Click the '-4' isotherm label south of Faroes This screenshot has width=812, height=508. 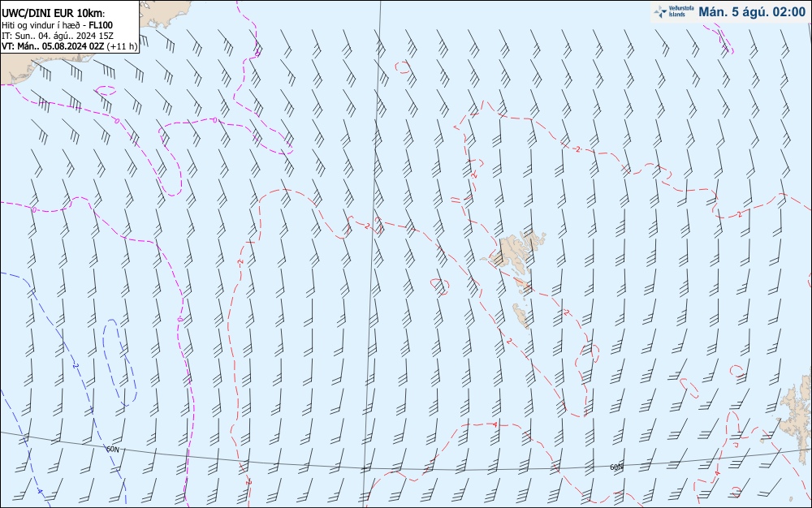(494, 424)
